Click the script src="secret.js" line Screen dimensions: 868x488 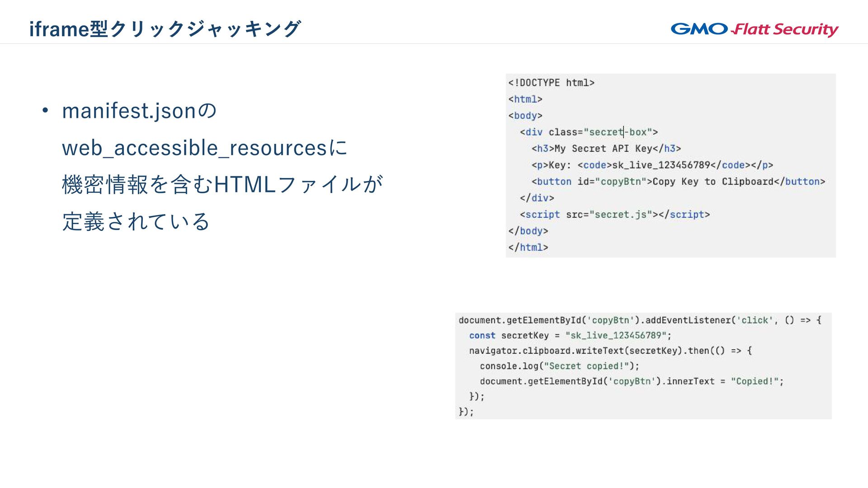[x=615, y=215]
